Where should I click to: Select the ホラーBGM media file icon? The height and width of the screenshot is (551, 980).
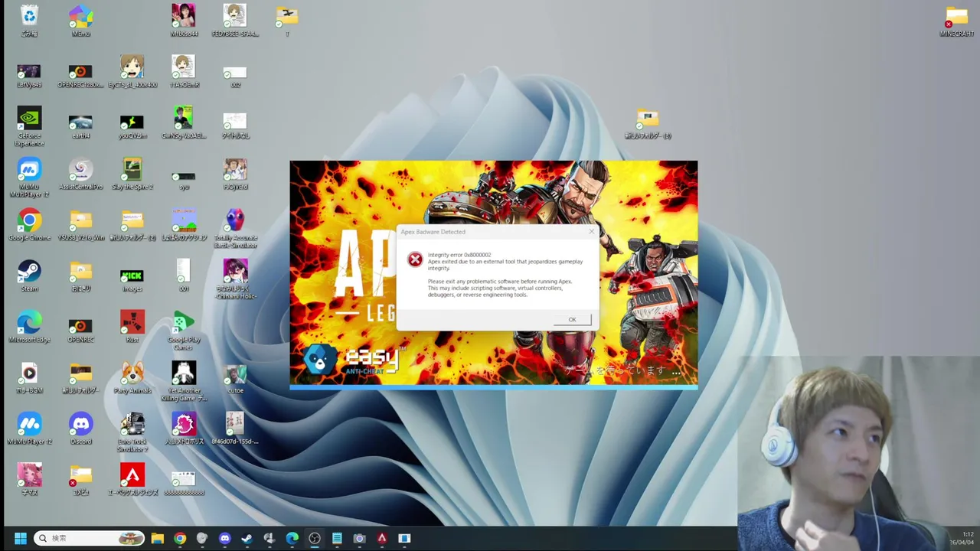coord(29,378)
